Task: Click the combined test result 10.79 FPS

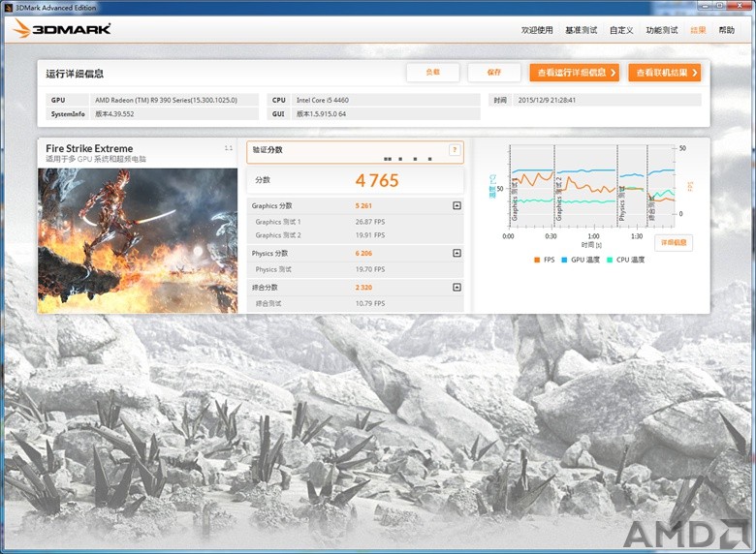Action: (370, 303)
